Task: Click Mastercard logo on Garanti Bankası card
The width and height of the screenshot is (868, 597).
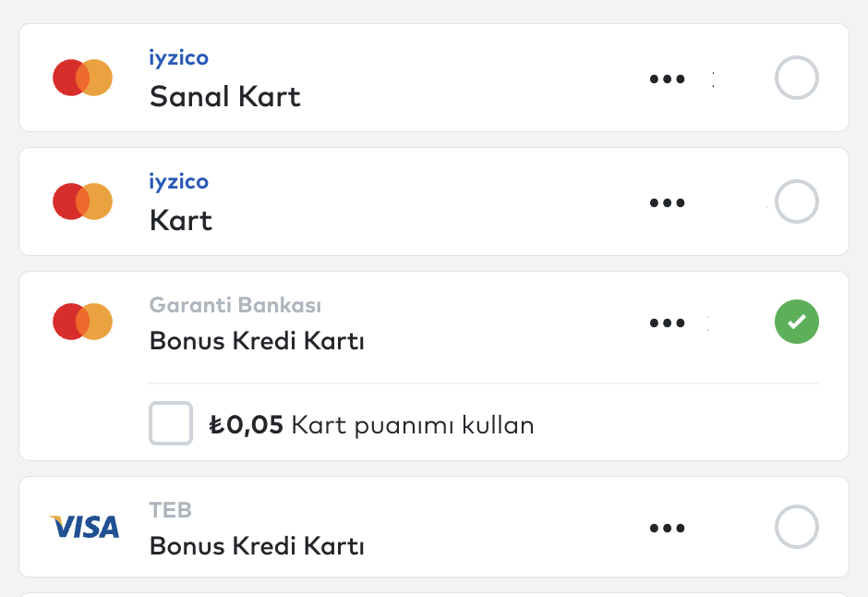Action: click(82, 322)
